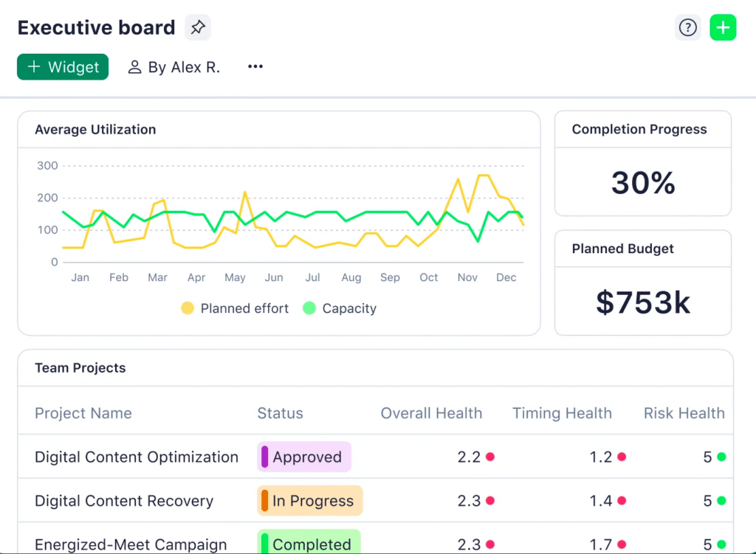Open Digital Content Optimization project

pos(137,457)
